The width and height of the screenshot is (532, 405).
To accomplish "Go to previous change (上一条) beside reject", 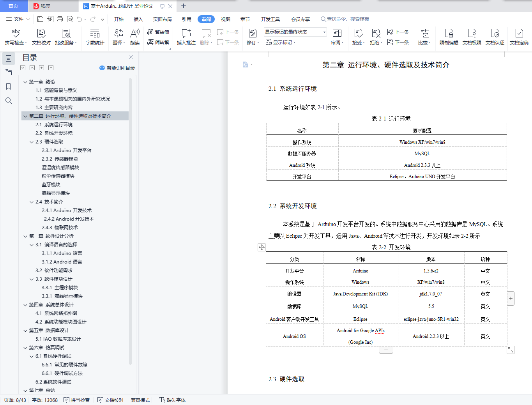I will pos(398,32).
